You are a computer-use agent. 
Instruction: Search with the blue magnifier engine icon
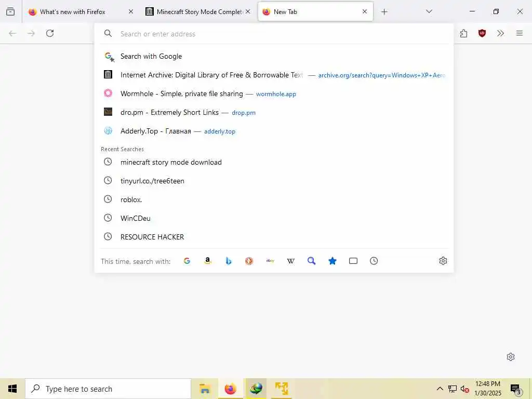tap(312, 261)
